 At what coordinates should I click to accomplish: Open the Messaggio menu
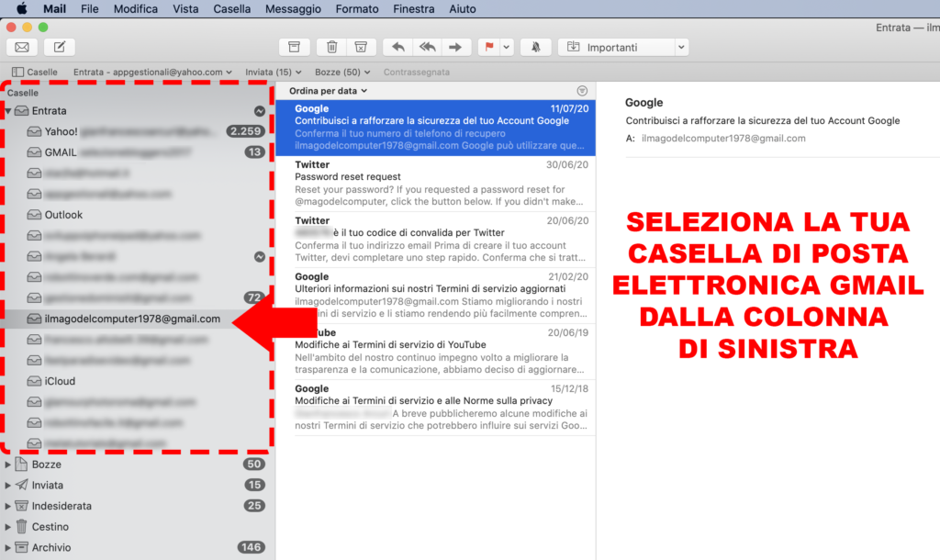(293, 9)
